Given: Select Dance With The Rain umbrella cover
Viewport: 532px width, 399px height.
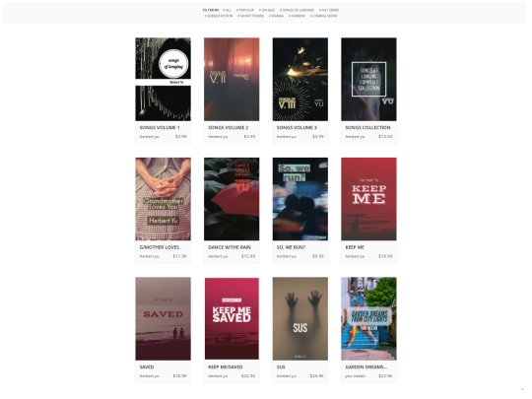Looking at the screenshot, I should tap(232, 199).
